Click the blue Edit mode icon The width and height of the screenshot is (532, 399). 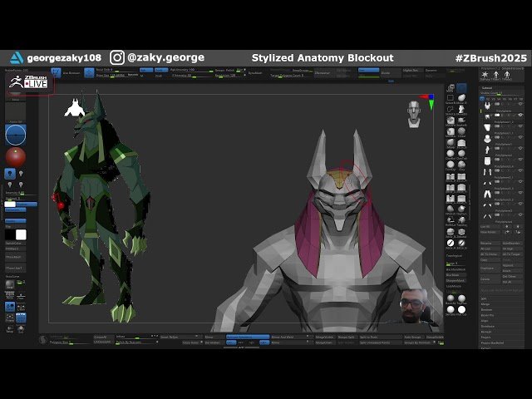[56, 72]
